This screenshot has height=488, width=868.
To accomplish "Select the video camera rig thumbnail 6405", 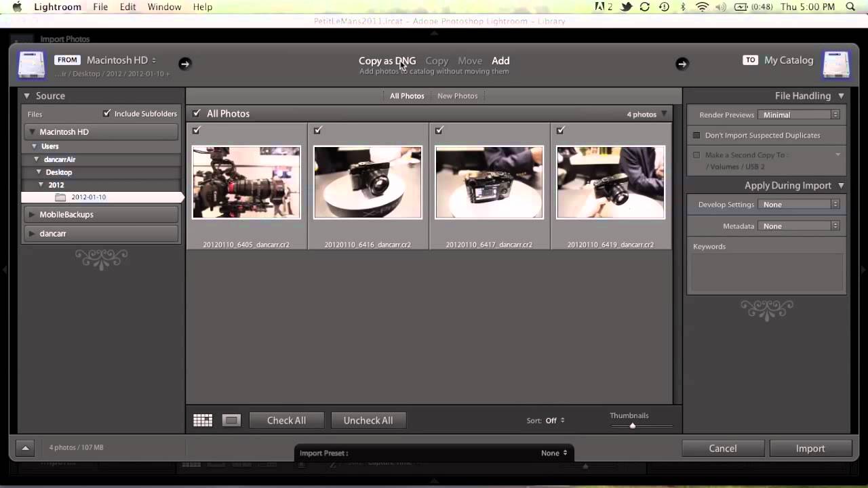I will [x=246, y=182].
